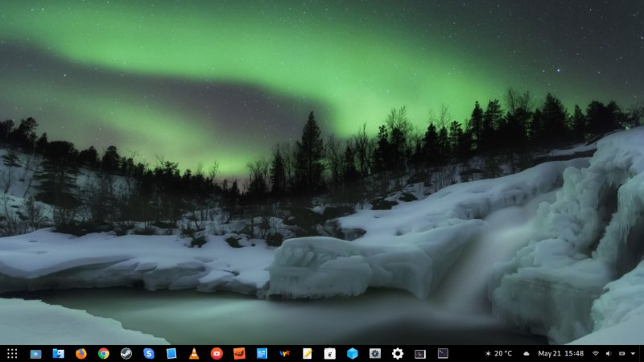The image size is (644, 362).
Task: Click the cloud status tray icon
Action: (x=526, y=353)
